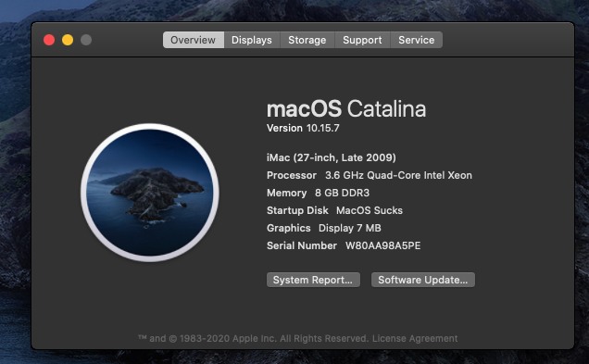Click the Display 7 MB graphics value
This screenshot has height=364, width=589.
pos(350,228)
